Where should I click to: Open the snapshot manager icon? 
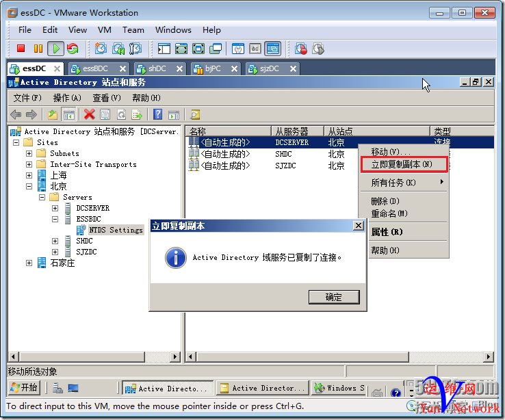pyautogui.click(x=135, y=49)
